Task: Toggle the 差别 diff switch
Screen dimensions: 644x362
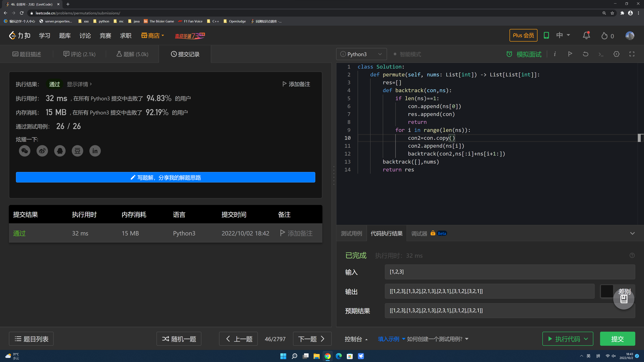Action: pyautogui.click(x=607, y=291)
